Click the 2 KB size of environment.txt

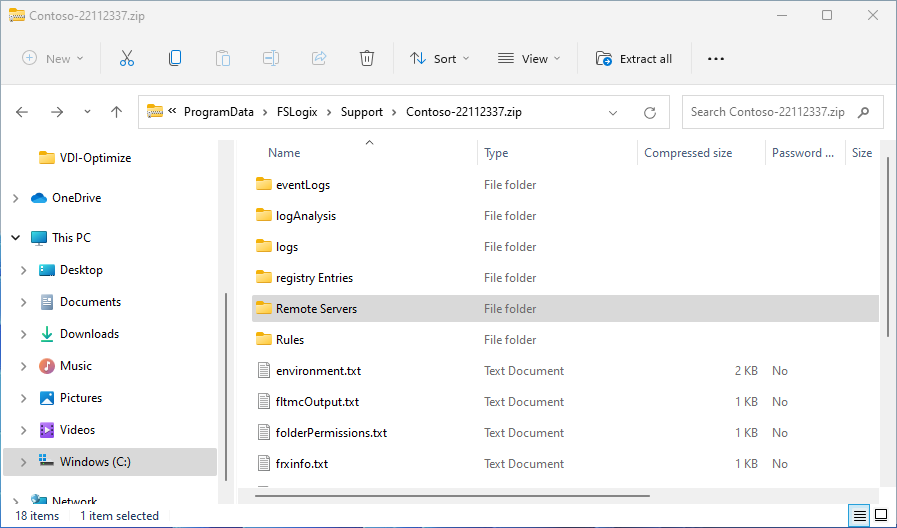point(746,371)
